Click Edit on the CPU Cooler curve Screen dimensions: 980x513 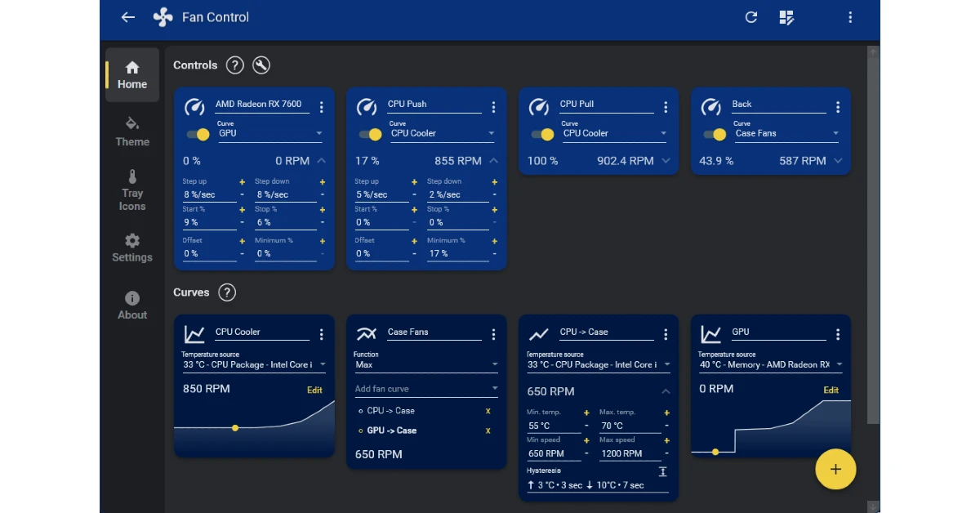point(314,390)
